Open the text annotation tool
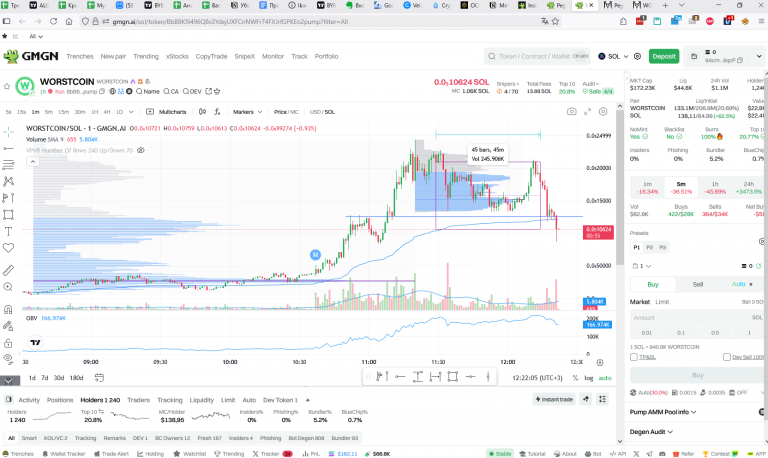Viewport: 768px width, 458px height. tap(8, 231)
